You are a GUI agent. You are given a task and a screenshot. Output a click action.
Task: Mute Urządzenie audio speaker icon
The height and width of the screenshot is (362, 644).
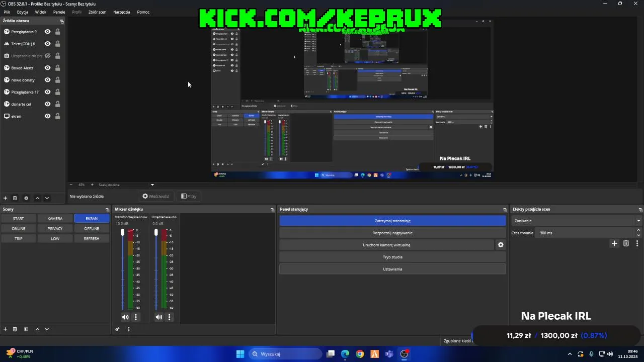pos(159,317)
